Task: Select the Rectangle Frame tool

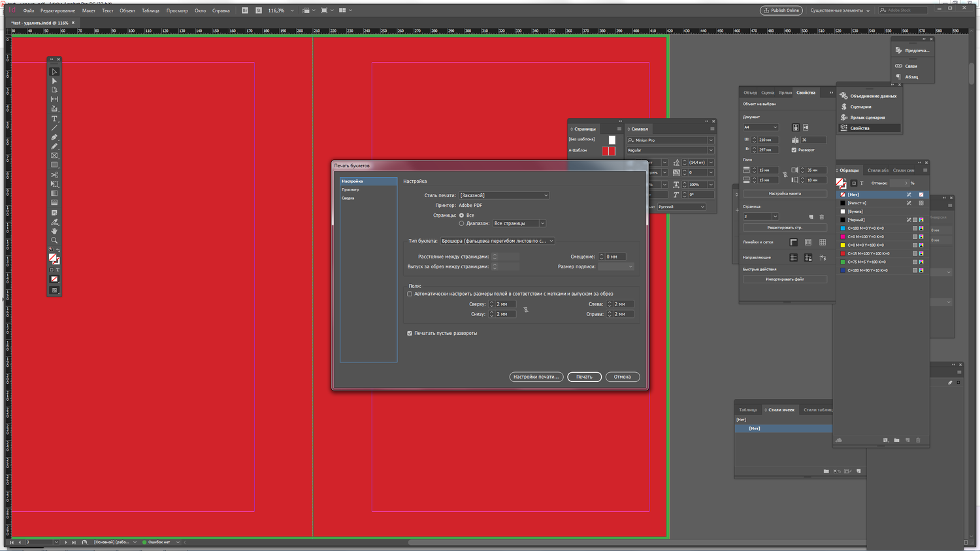Action: tap(54, 155)
